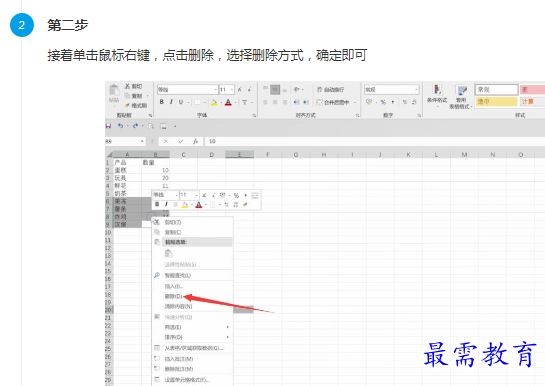The width and height of the screenshot is (545, 386).
Task: Click the Borders icon in the ribbon
Action: [x=197, y=102]
